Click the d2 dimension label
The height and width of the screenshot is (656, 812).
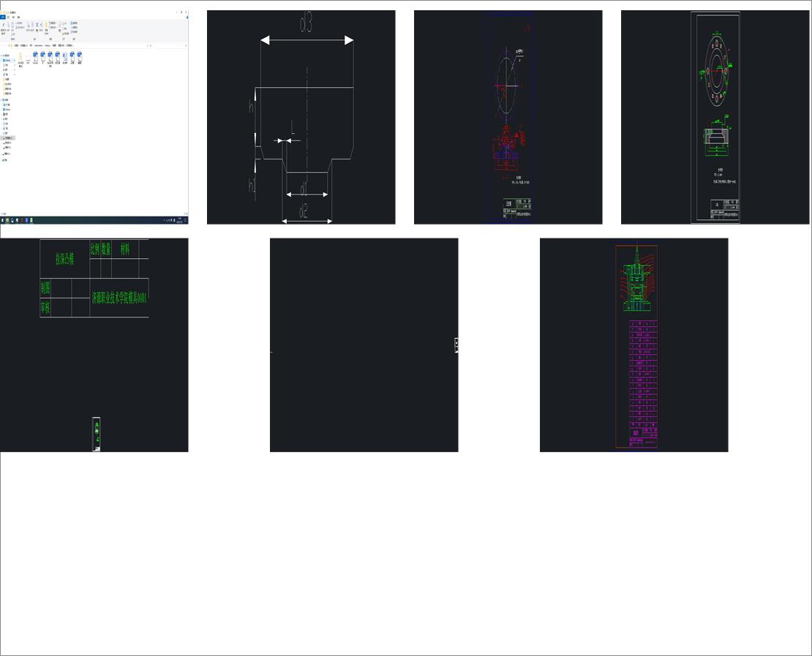tap(304, 211)
